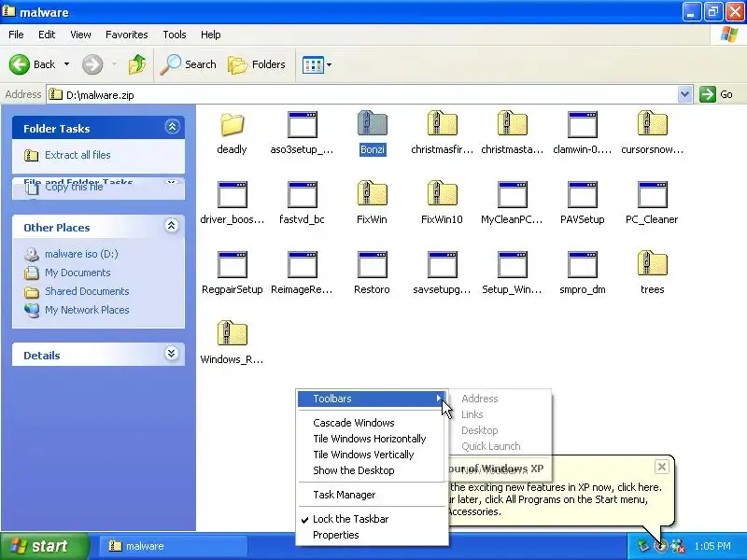
Task: Collapse the Folder Tasks panel
Action: click(172, 127)
